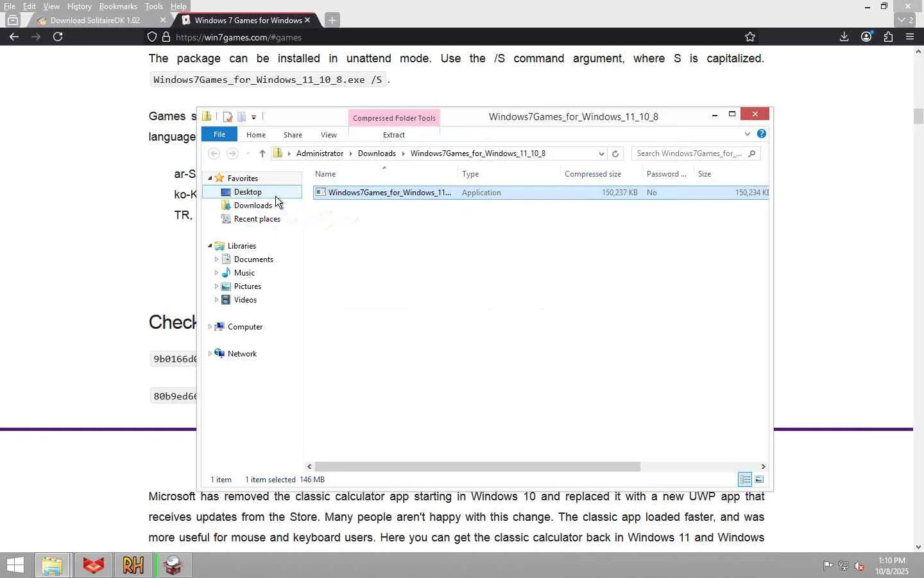Open the Explorer File tab
The image size is (924, 578).
tap(219, 134)
